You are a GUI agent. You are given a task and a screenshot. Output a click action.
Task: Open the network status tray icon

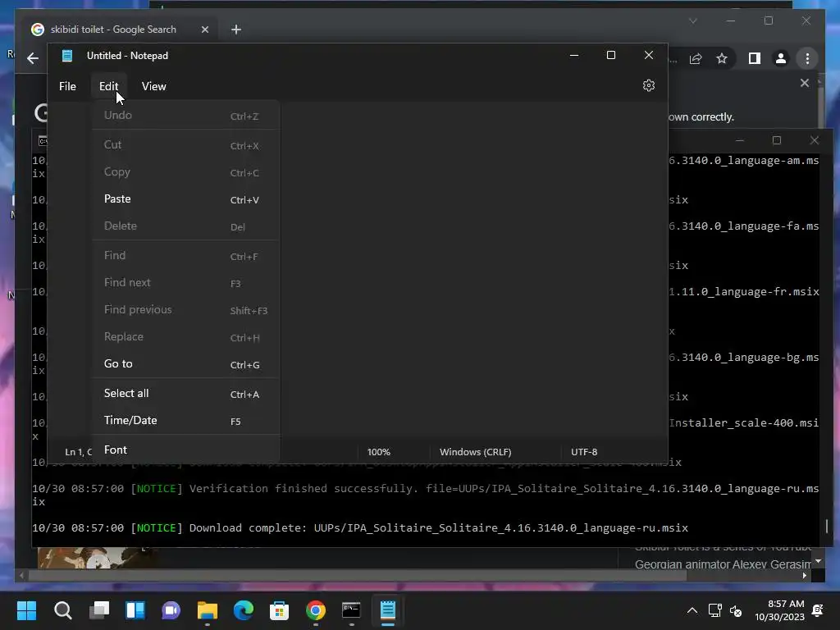coord(714,610)
